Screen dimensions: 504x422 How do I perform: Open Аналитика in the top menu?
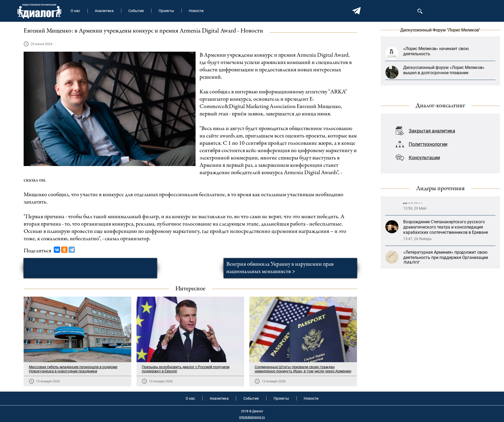coord(104,11)
